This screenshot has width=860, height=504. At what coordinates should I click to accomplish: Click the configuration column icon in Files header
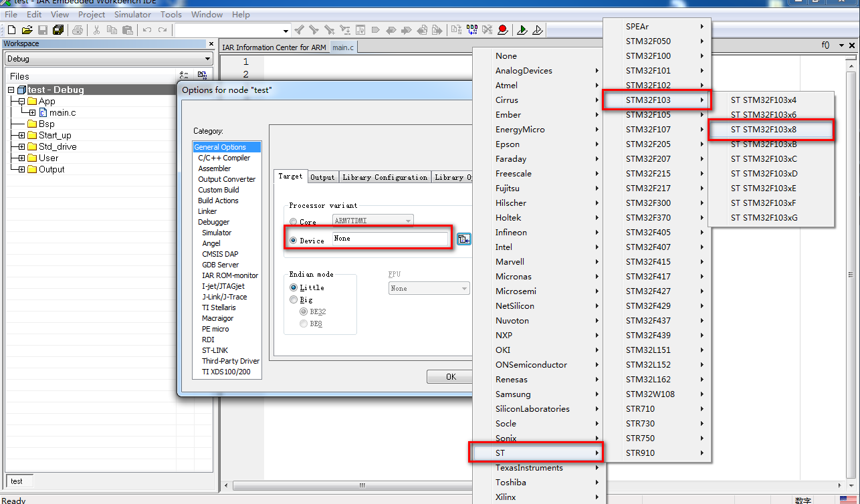coord(202,76)
